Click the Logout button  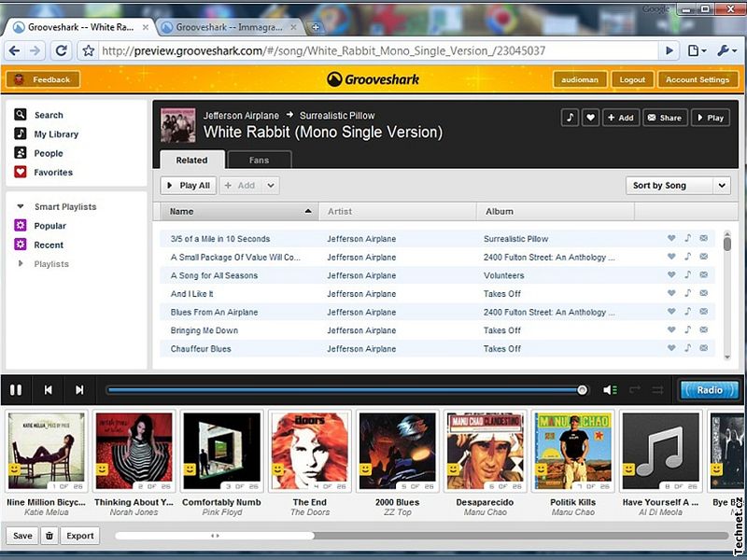click(632, 79)
